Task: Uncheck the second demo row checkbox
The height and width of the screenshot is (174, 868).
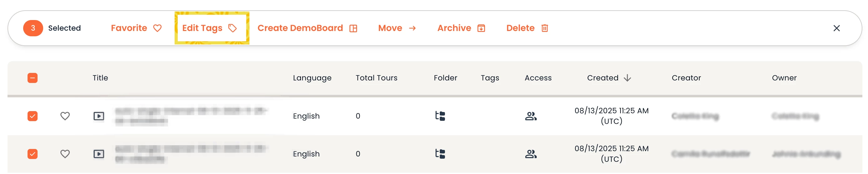Action: coord(33,154)
